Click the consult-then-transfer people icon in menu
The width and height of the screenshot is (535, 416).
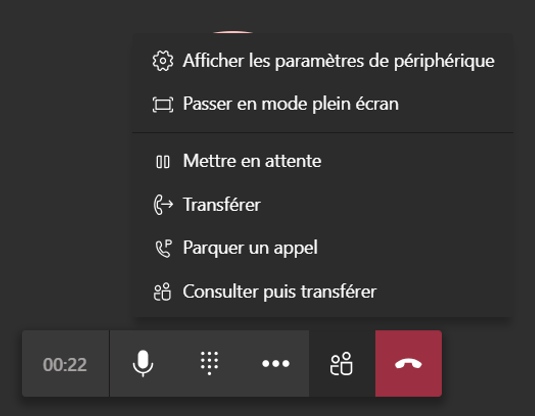162,292
